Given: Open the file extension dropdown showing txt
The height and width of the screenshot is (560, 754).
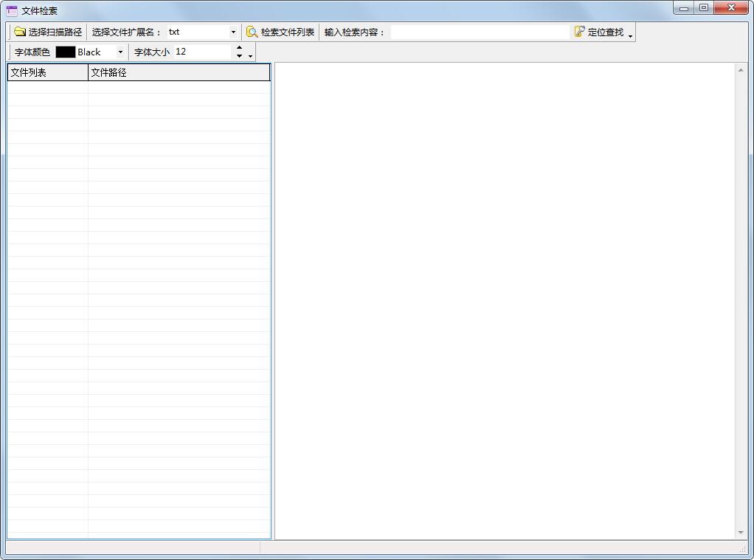Looking at the screenshot, I should (233, 32).
